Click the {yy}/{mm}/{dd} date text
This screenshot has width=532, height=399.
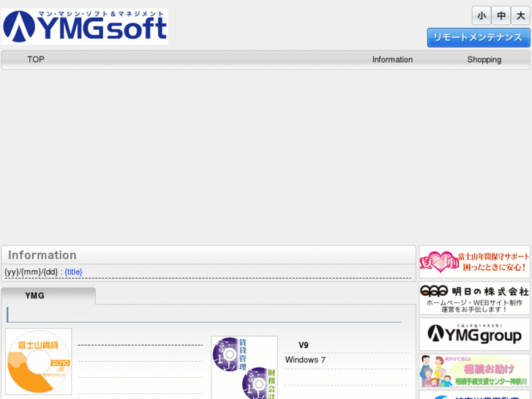click(31, 272)
